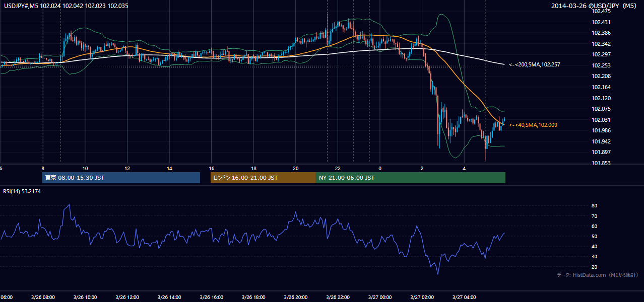Image resolution: width=644 pixels, height=302 pixels.
Task: Click the 3/26 20:00 time axis label
Action: click(x=295, y=297)
